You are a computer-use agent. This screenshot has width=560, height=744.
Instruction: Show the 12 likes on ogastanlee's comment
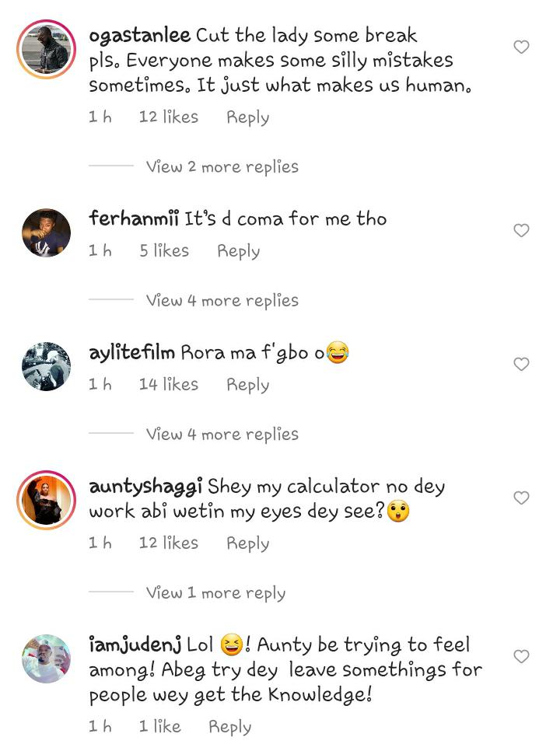pos(168,117)
